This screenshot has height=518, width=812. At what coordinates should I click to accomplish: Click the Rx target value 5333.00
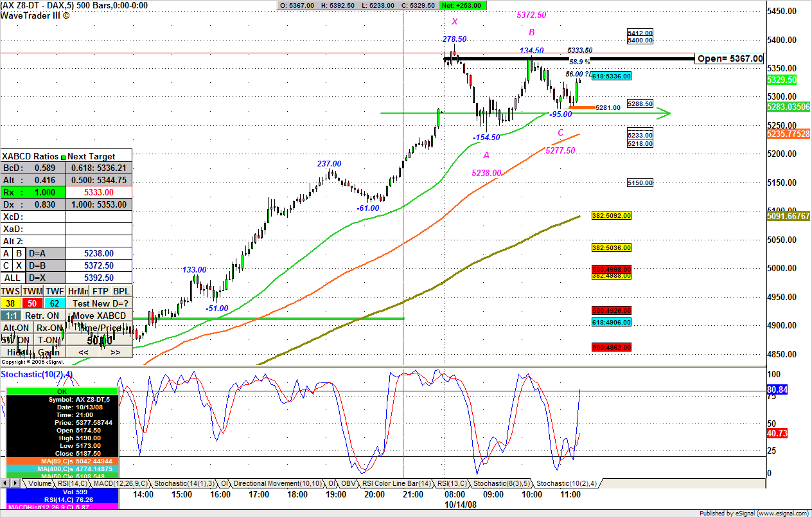coord(99,192)
